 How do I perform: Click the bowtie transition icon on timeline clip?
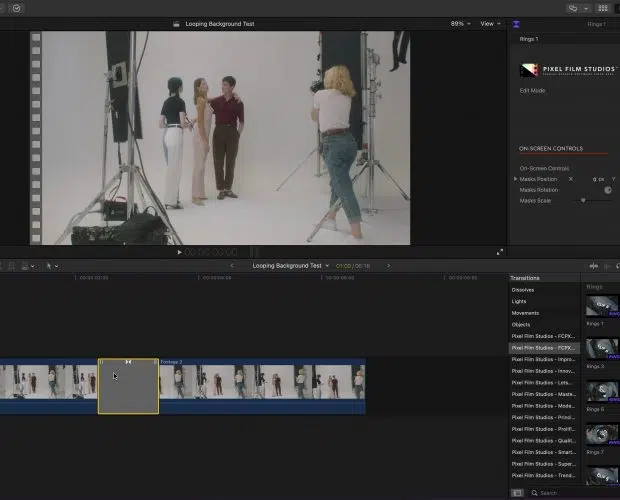(x=128, y=362)
